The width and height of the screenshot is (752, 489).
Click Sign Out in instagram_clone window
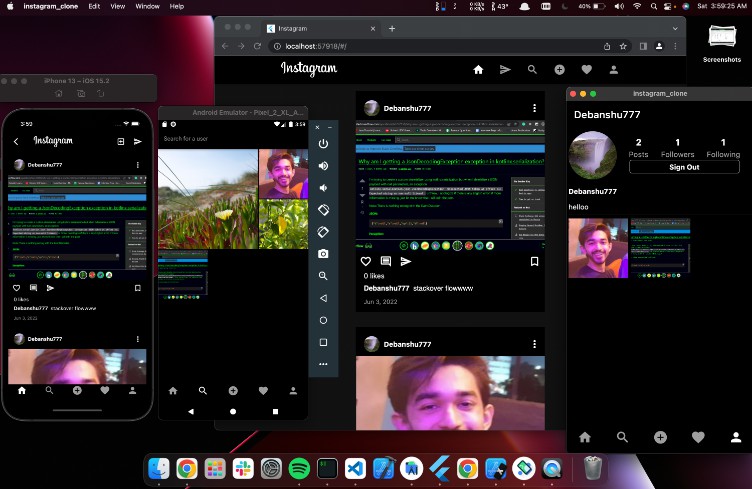(684, 167)
